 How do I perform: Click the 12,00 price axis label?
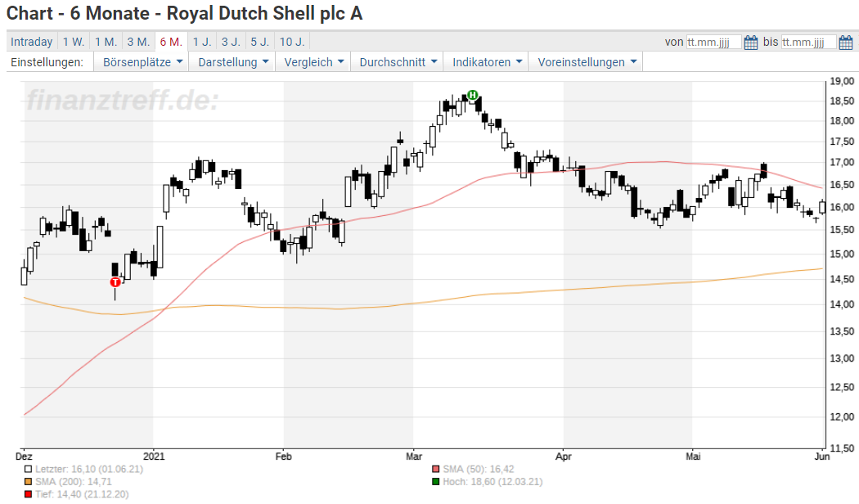(842, 416)
